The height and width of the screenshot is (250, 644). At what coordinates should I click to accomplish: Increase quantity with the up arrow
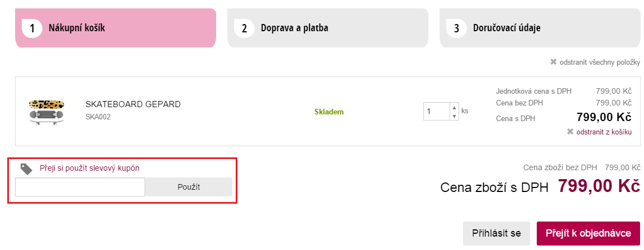(x=454, y=108)
